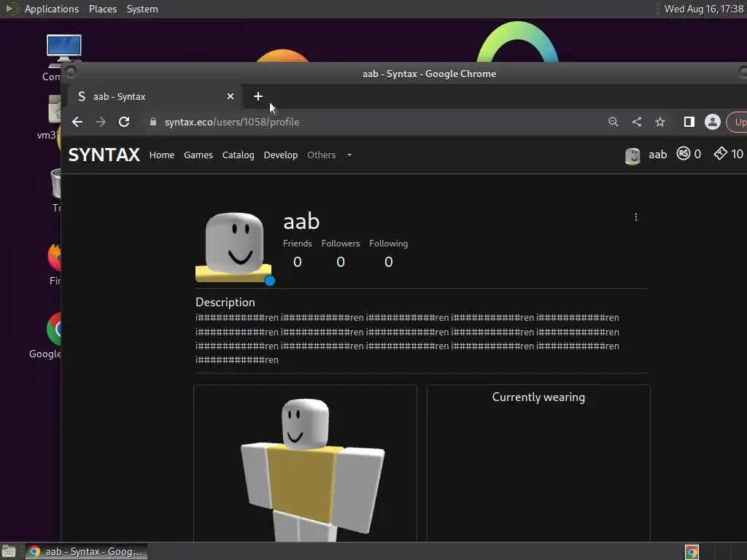Select aab - Syntax taskbar window button

[x=86, y=551]
